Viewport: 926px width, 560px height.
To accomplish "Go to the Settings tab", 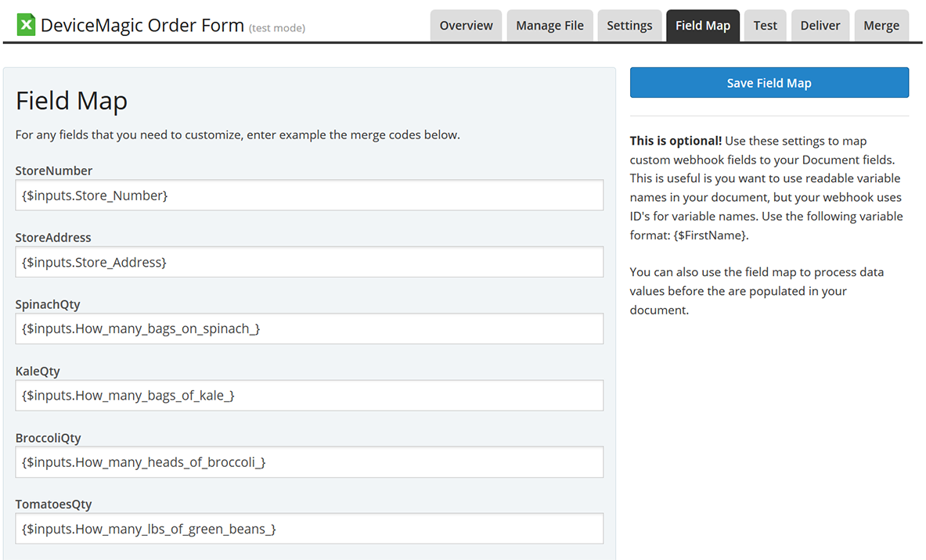I will tap(629, 26).
